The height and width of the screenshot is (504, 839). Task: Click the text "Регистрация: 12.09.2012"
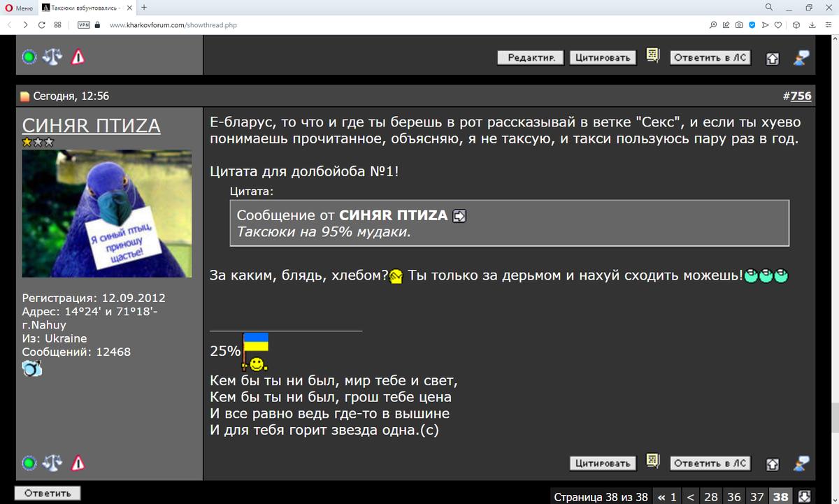[94, 298]
